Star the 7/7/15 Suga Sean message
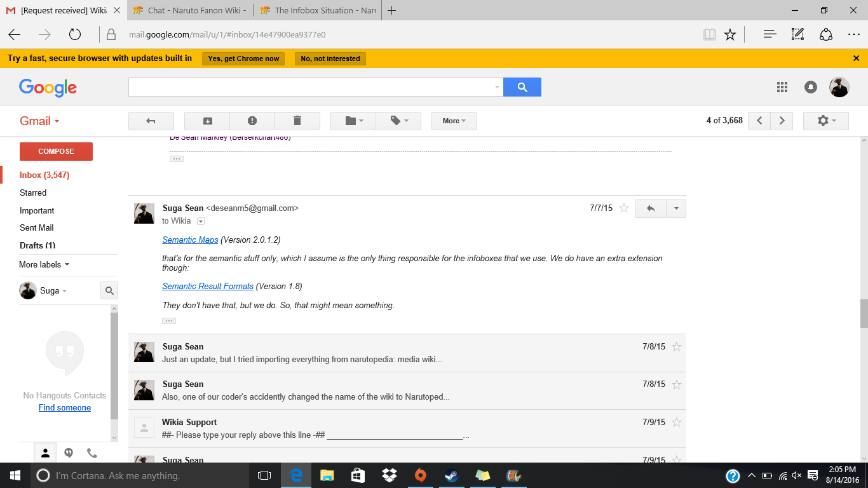 (624, 208)
